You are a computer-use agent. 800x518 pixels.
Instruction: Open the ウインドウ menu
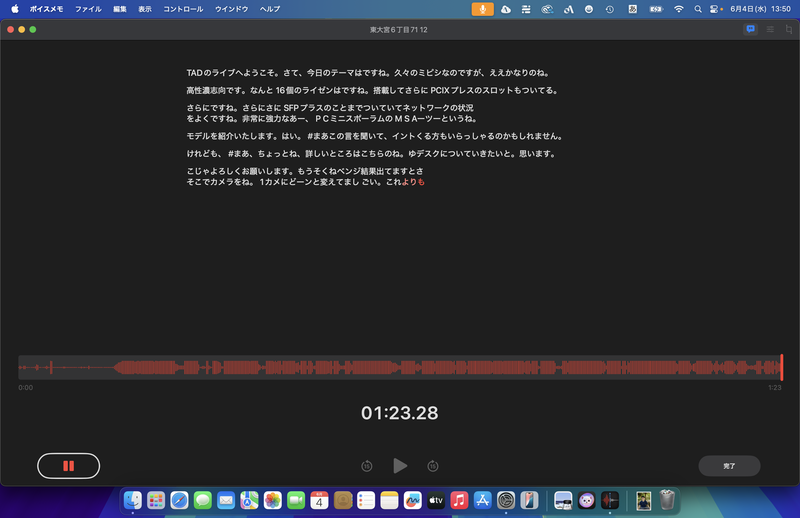[231, 9]
